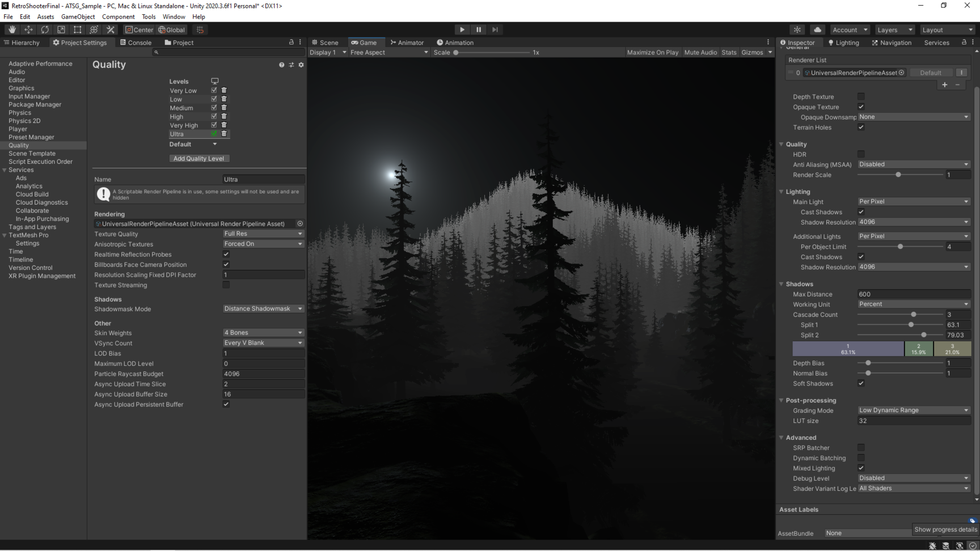Switch to the Console tab
The image size is (980, 551).
point(136,43)
